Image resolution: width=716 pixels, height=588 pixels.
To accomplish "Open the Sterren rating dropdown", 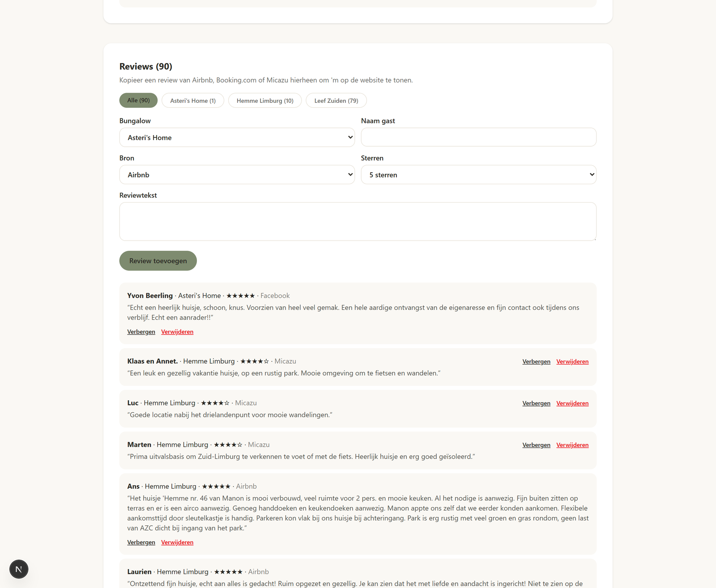I will click(479, 174).
